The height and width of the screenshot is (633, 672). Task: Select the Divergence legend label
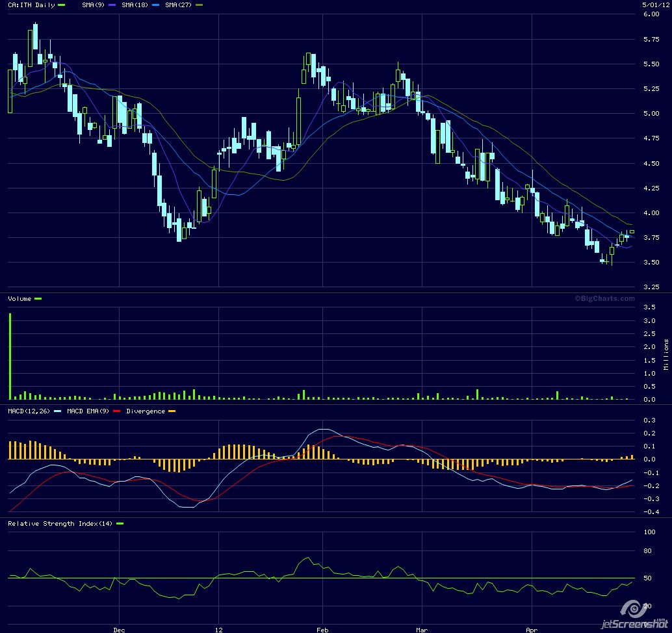pos(146,411)
